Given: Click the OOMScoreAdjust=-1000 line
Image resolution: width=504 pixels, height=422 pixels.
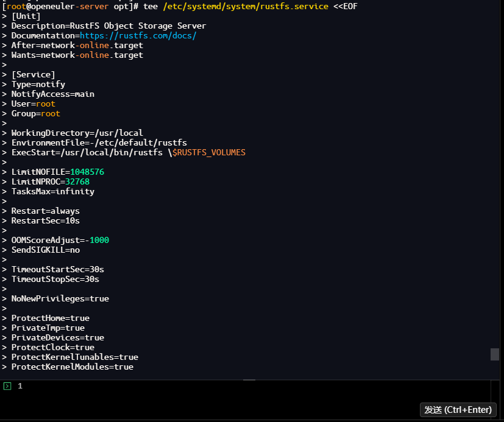Looking at the screenshot, I should point(60,240).
